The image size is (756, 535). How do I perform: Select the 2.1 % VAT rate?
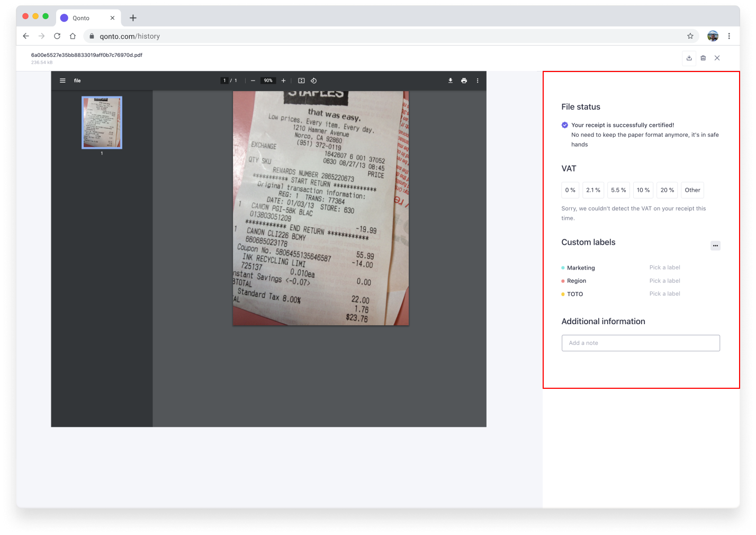coord(593,190)
